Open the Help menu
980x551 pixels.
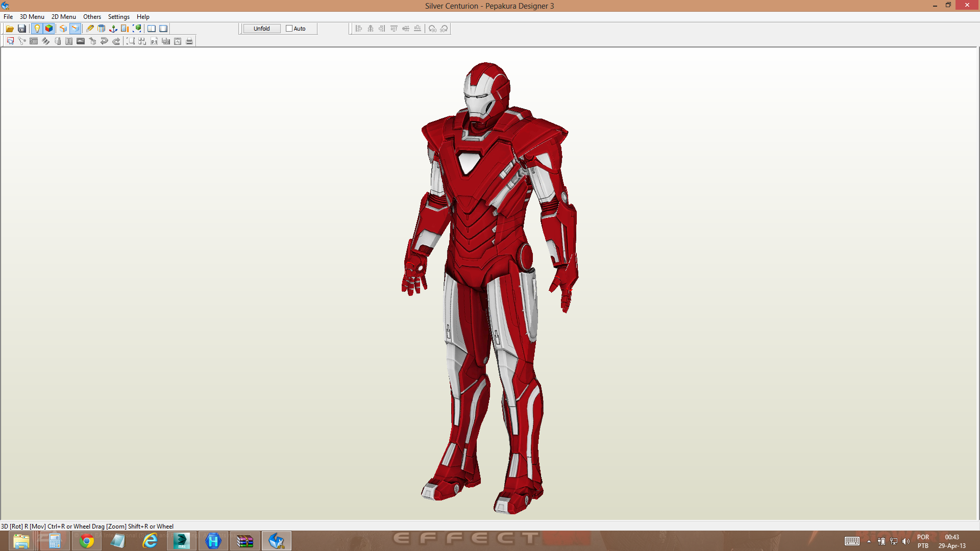pos(143,17)
